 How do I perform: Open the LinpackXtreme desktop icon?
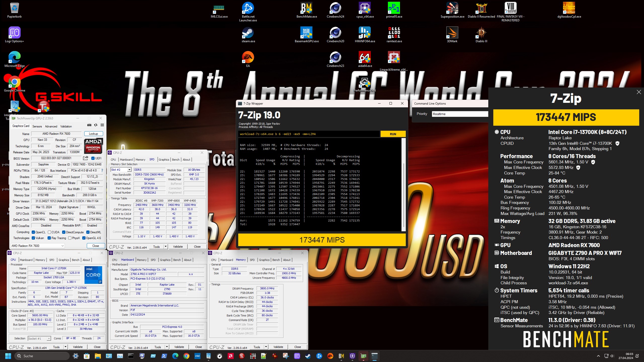(x=394, y=61)
